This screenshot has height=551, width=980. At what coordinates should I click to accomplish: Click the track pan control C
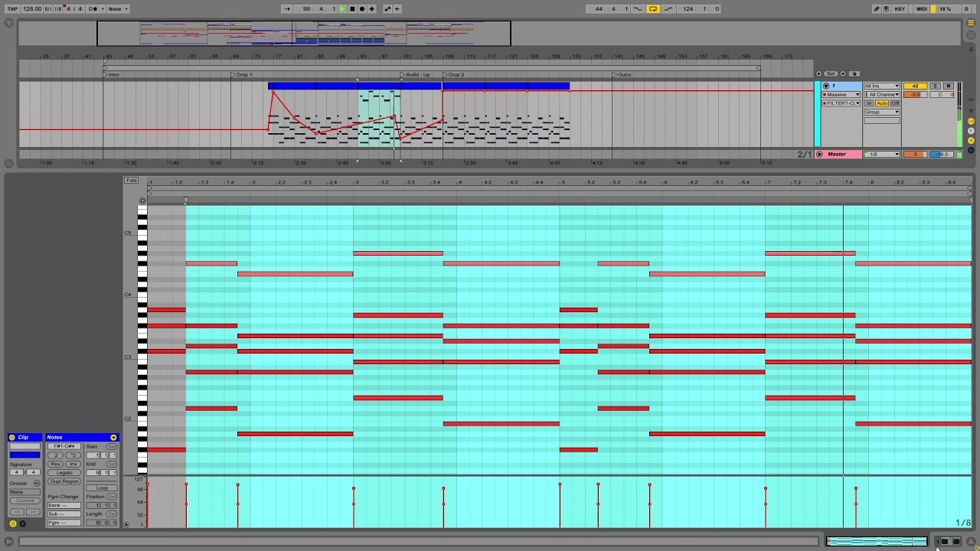point(941,94)
